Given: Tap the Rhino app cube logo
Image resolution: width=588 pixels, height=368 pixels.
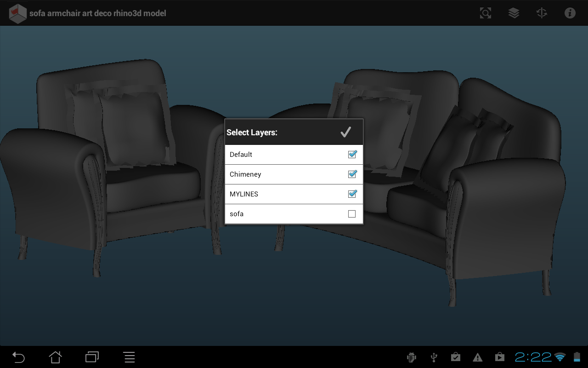Looking at the screenshot, I should pos(18,13).
